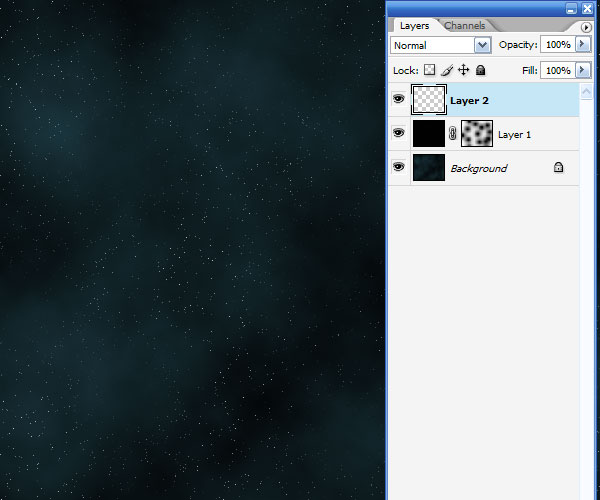The height and width of the screenshot is (500, 600).
Task: Hide Layer 2 with its eye icon
Action: [x=398, y=99]
